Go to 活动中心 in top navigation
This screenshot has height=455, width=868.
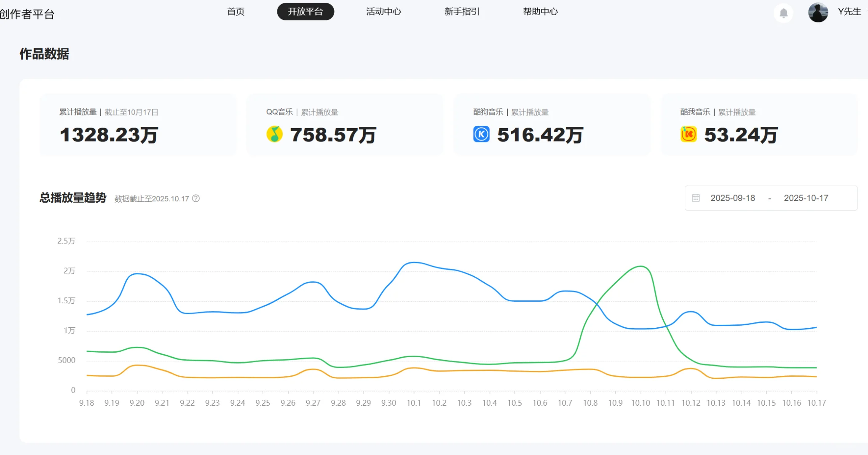click(383, 12)
